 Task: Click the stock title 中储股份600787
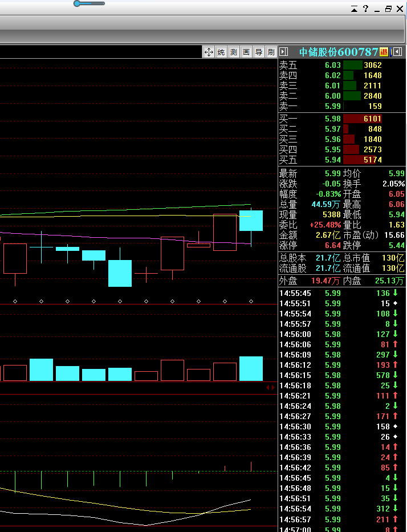click(339, 52)
